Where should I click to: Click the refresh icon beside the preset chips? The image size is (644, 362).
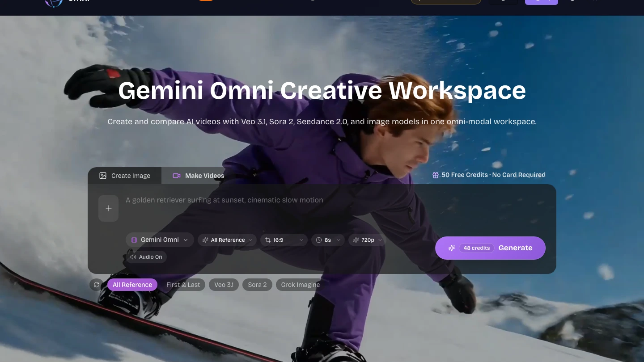(x=96, y=285)
